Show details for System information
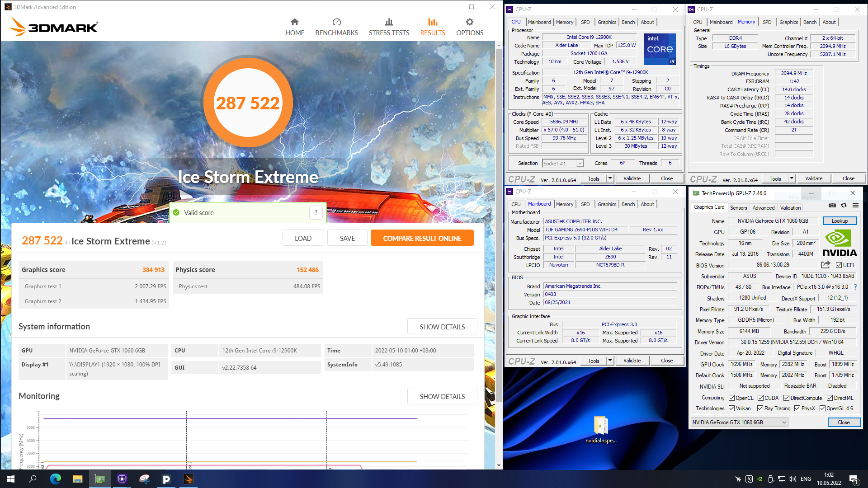Viewport: 868px width, 488px height. point(442,327)
